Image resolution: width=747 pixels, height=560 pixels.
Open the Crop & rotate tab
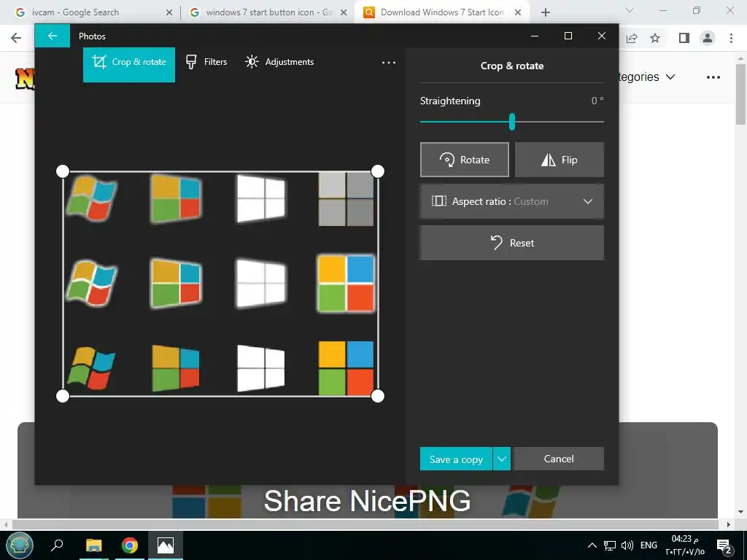(129, 64)
